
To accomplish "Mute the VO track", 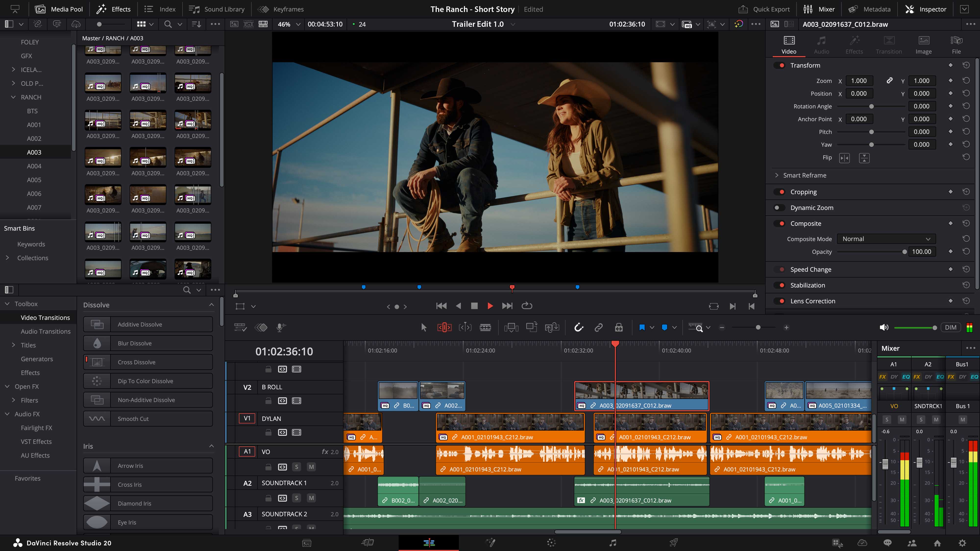I will click(311, 467).
